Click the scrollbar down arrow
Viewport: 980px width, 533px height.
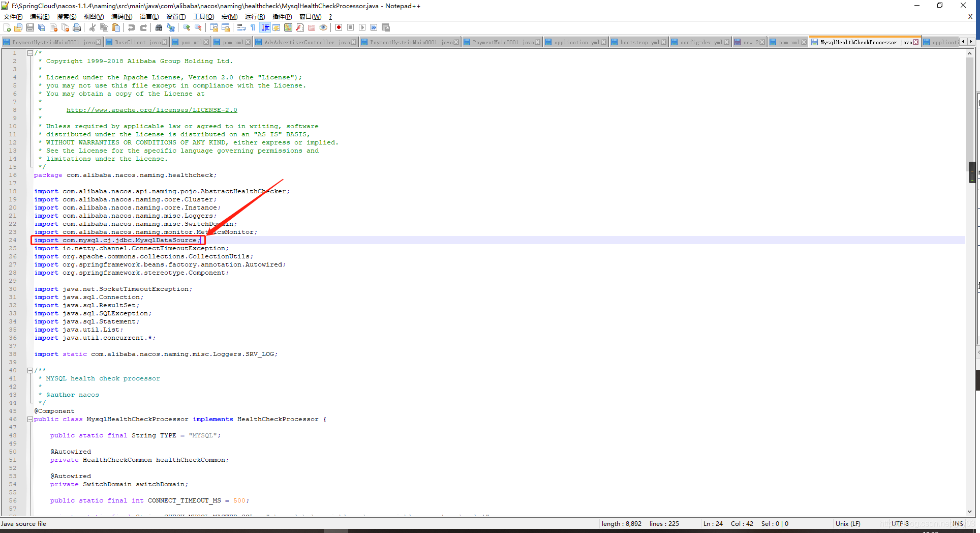coord(970,512)
